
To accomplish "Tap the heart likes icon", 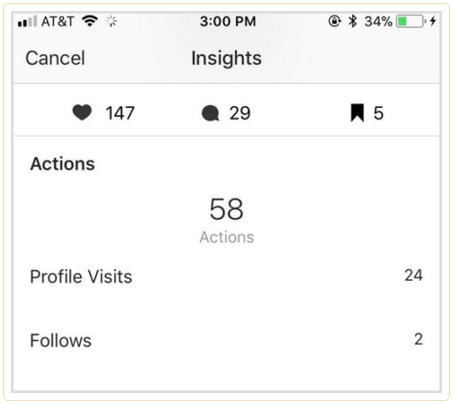I will click(82, 112).
